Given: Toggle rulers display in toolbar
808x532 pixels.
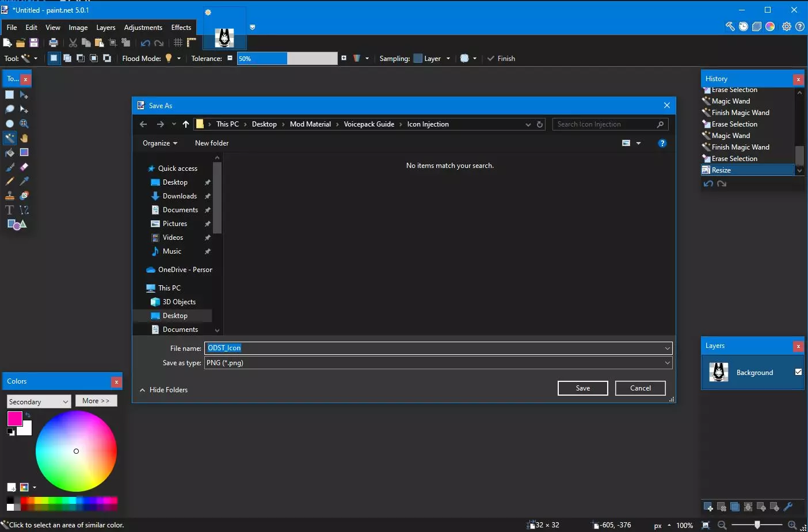Looking at the screenshot, I should pyautogui.click(x=192, y=43).
